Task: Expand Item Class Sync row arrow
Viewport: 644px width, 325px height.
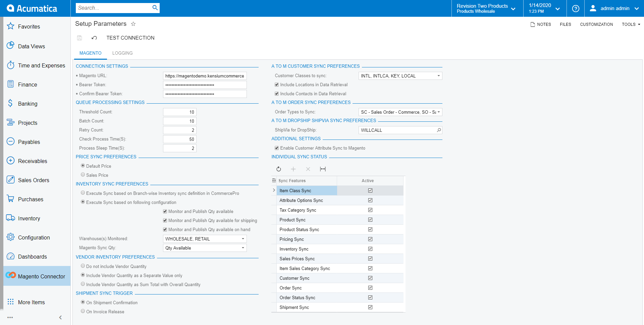Action: [274, 190]
